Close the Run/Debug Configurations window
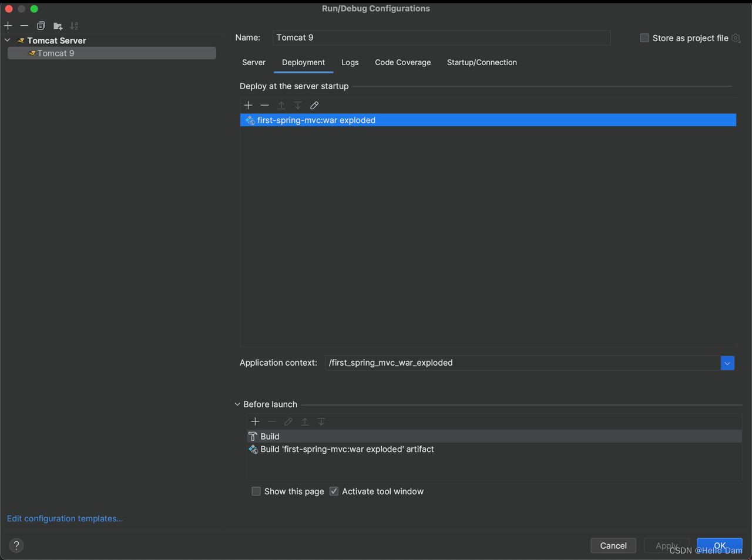Image resolution: width=752 pixels, height=560 pixels. [9, 9]
